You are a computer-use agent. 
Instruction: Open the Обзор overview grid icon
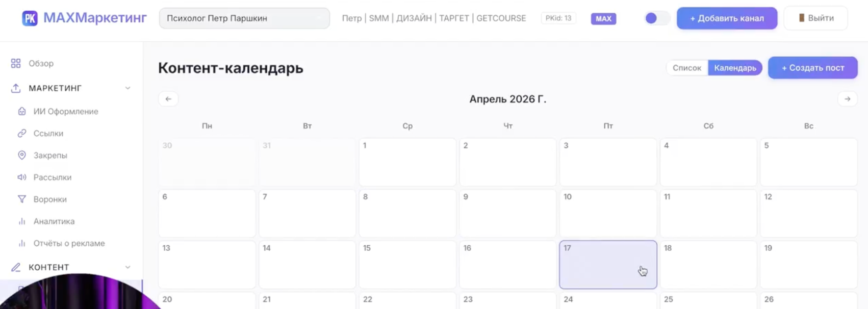[16, 63]
